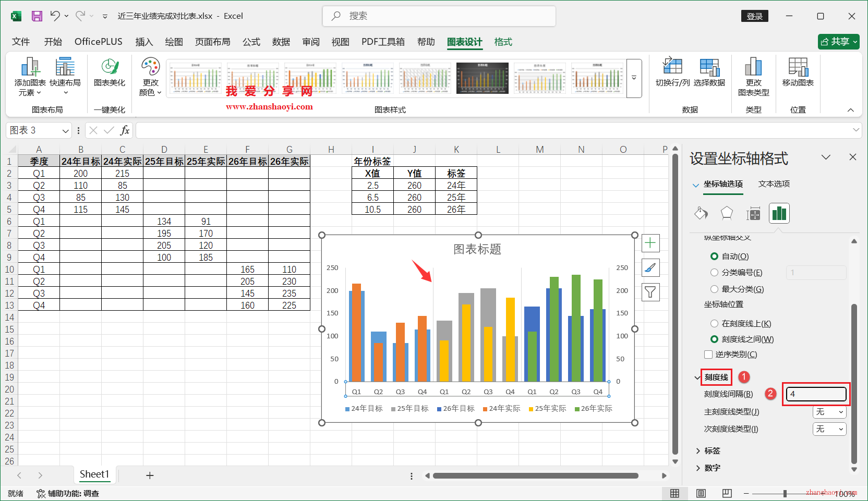Open Quick Layout (快速布局)
The image size is (868, 501).
click(x=65, y=77)
